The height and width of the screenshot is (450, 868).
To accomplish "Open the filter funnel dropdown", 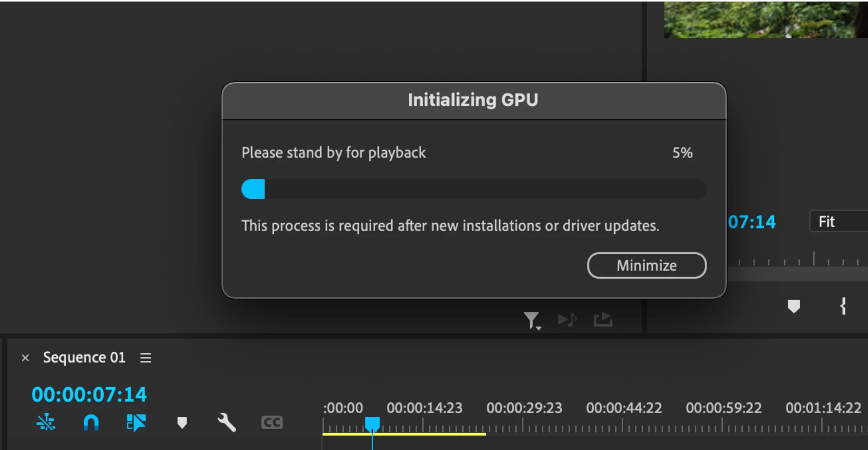I will pyautogui.click(x=532, y=321).
